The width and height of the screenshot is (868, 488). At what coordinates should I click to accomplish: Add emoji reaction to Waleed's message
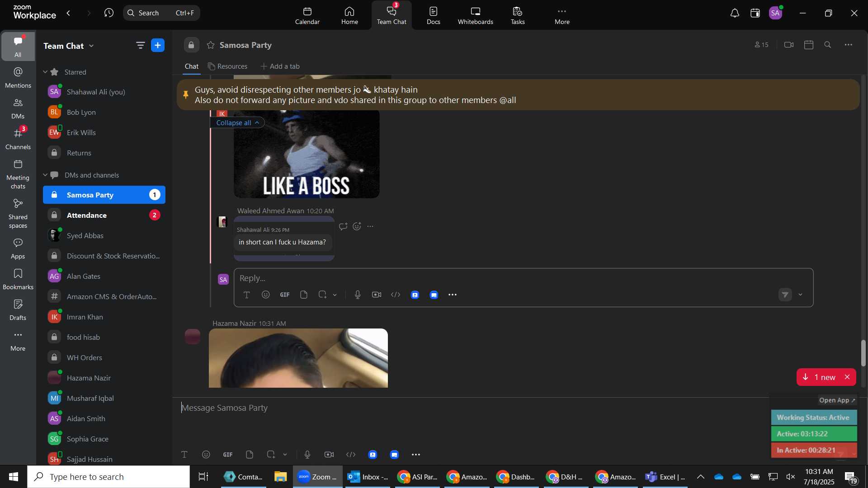click(357, 226)
